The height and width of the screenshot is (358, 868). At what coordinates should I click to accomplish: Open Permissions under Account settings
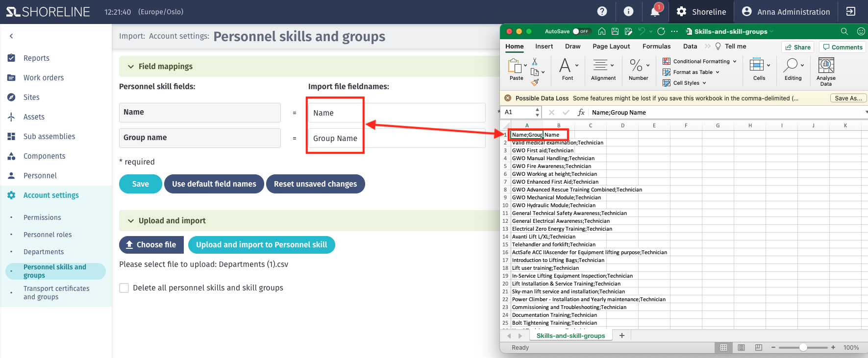(x=42, y=217)
